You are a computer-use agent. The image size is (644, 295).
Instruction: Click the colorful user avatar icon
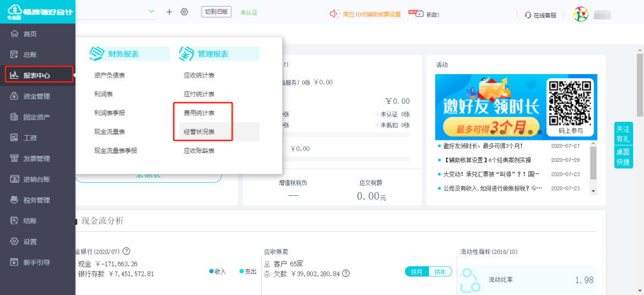[x=581, y=14]
